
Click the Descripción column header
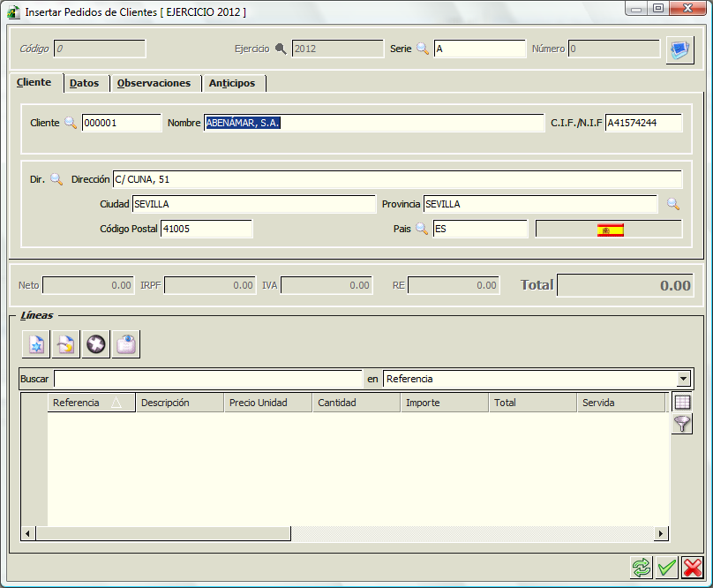pyautogui.click(x=180, y=403)
